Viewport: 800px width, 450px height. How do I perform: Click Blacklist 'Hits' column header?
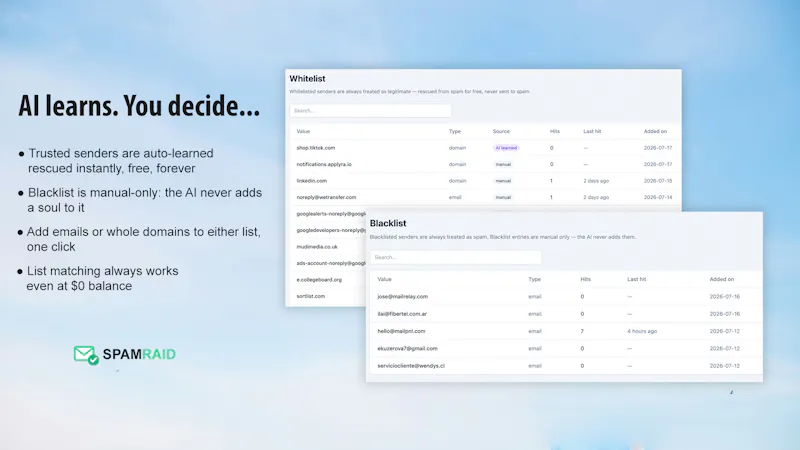(585, 279)
